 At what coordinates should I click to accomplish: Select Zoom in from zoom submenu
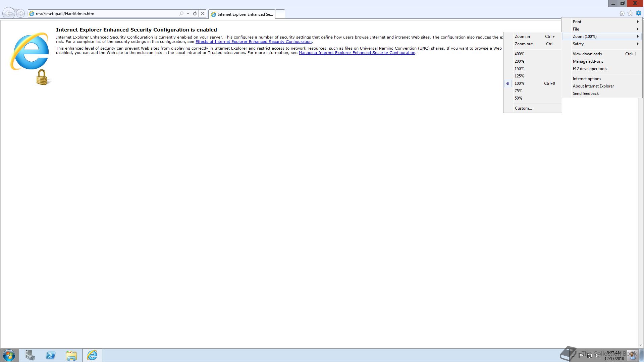pos(533,37)
